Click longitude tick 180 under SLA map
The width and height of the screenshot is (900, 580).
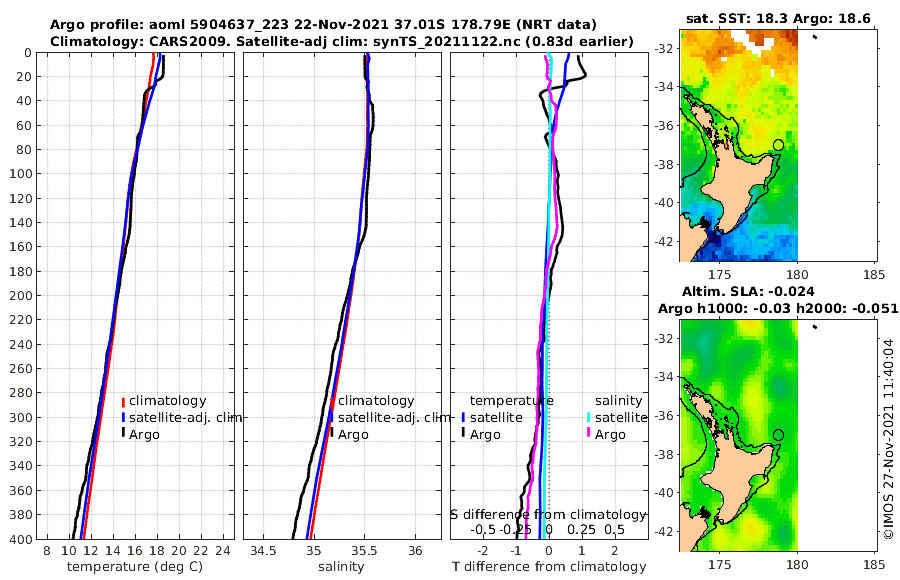click(797, 565)
